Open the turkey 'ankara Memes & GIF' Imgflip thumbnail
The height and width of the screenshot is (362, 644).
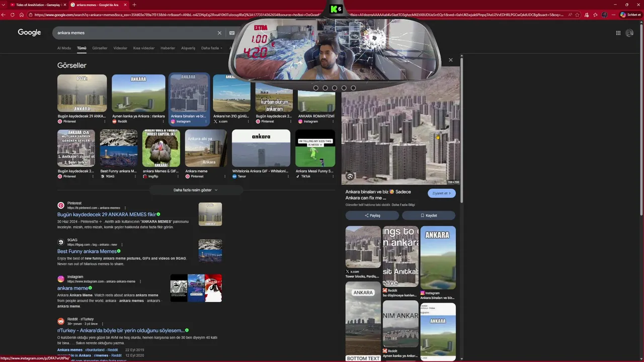[x=161, y=148]
